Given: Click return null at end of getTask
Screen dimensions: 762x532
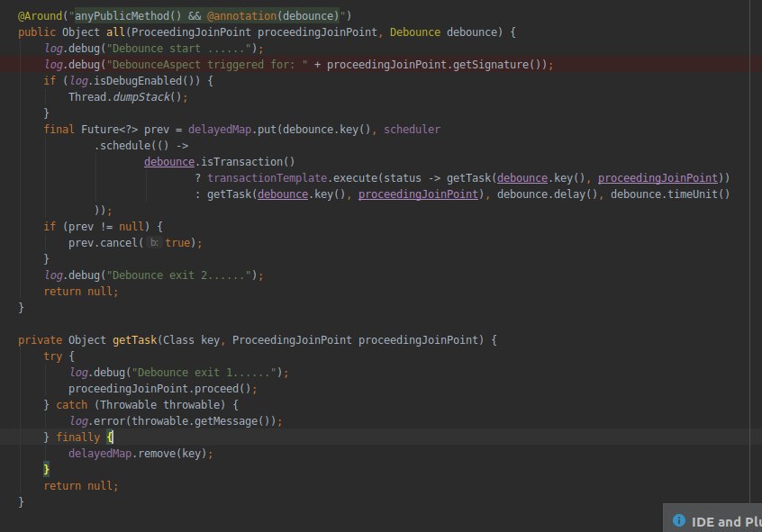Looking at the screenshot, I should point(81,486).
